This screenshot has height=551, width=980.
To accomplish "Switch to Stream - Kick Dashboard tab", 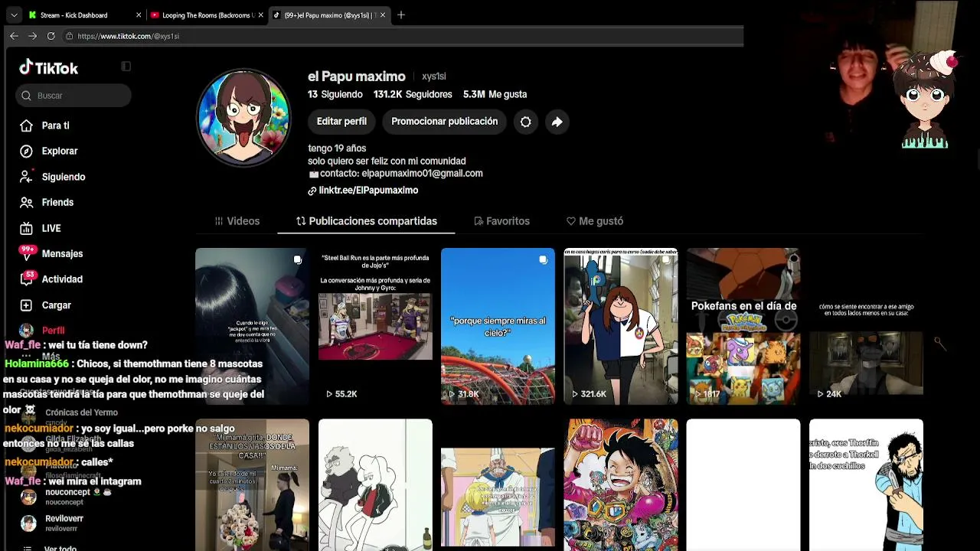I will click(x=84, y=15).
